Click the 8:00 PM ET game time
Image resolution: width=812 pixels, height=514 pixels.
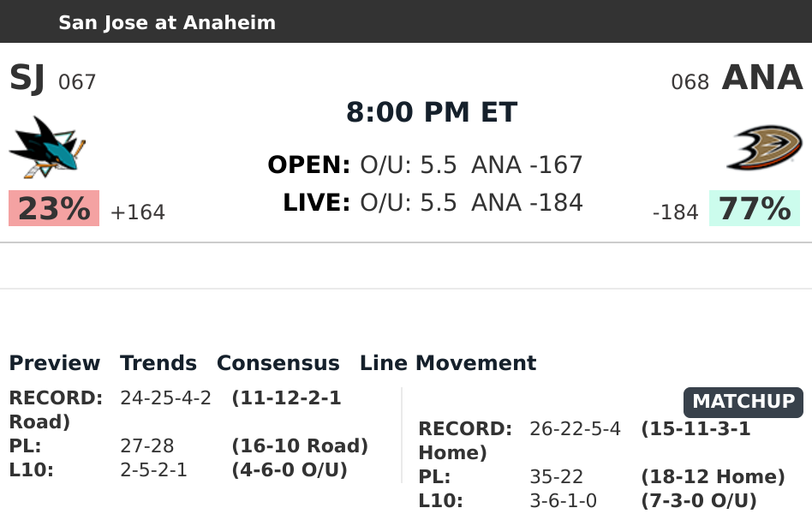click(x=432, y=112)
